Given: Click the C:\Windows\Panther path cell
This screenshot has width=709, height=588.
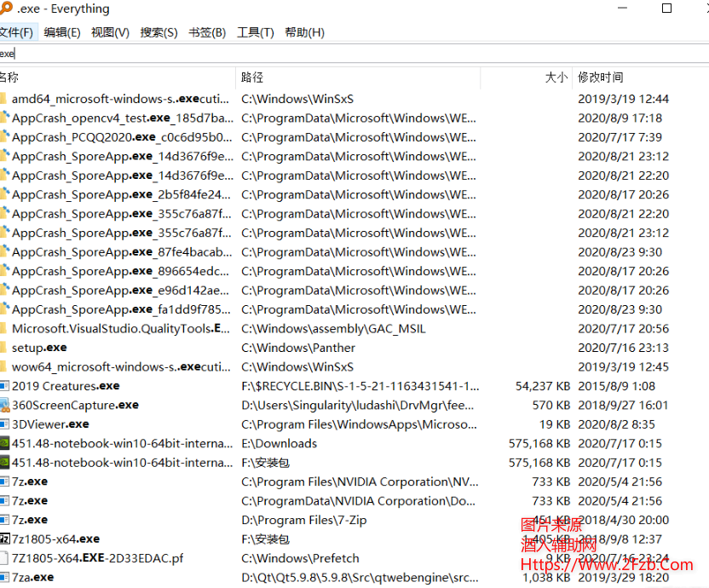Looking at the screenshot, I should [298, 348].
